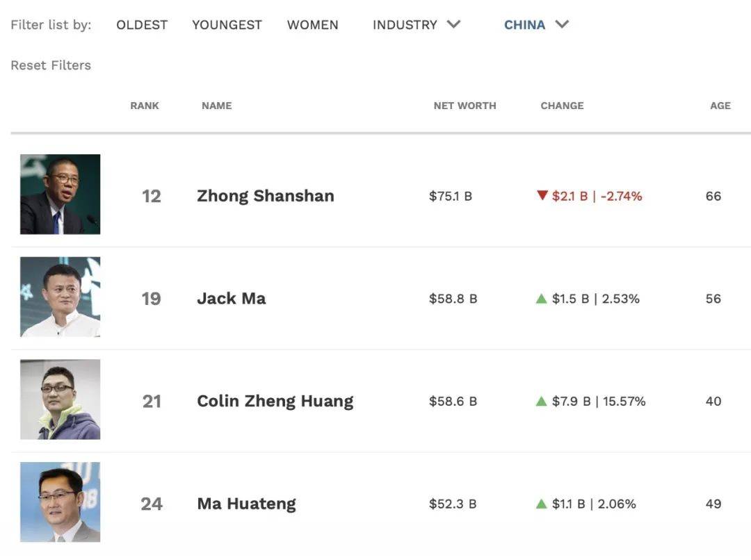Screen dimensions: 751x560
Task: Select Colin Zheng Huang's photo
Action: click(60, 400)
